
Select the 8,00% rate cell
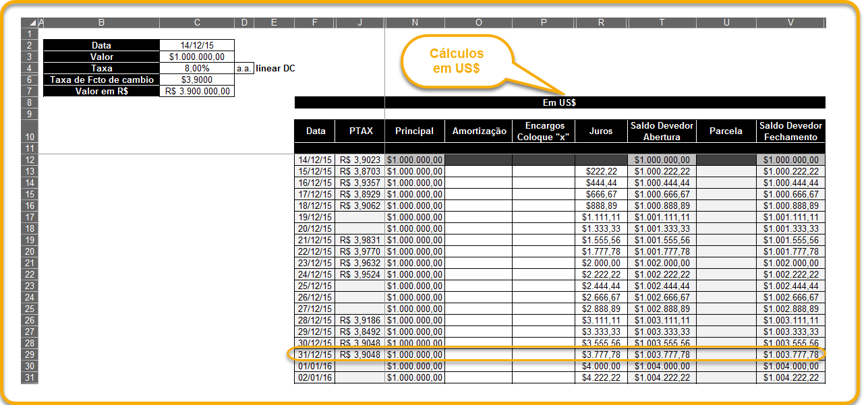point(197,68)
